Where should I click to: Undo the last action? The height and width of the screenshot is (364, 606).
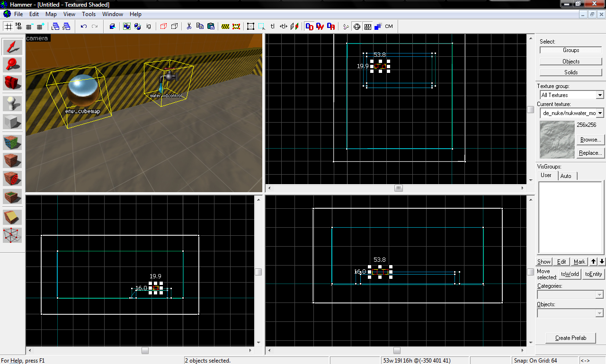coord(84,27)
